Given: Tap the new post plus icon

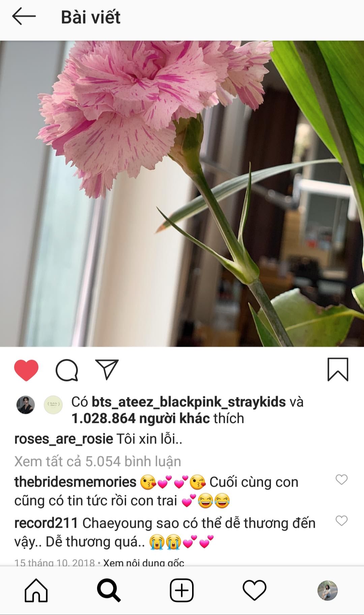Looking at the screenshot, I should coord(182,590).
